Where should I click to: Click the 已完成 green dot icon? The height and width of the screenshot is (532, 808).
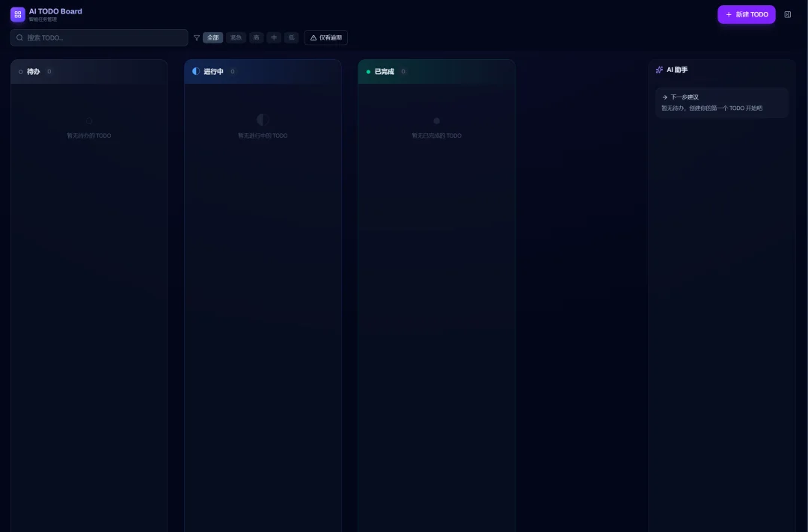[368, 71]
